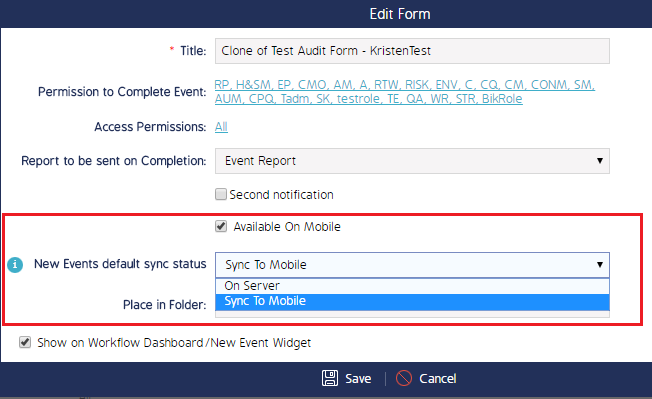Viewport: 652px width, 399px height.
Task: Click the Save button label
Action: coord(358,379)
